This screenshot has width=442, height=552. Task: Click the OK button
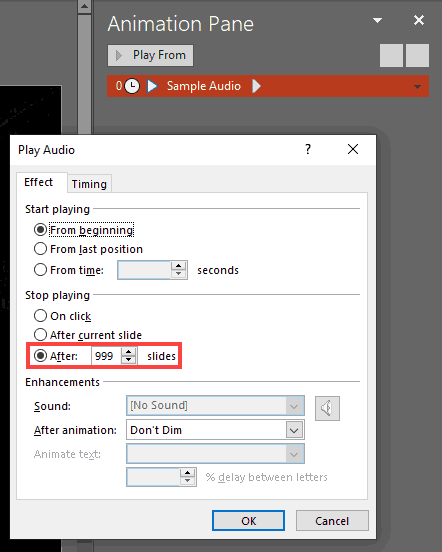pos(248,521)
